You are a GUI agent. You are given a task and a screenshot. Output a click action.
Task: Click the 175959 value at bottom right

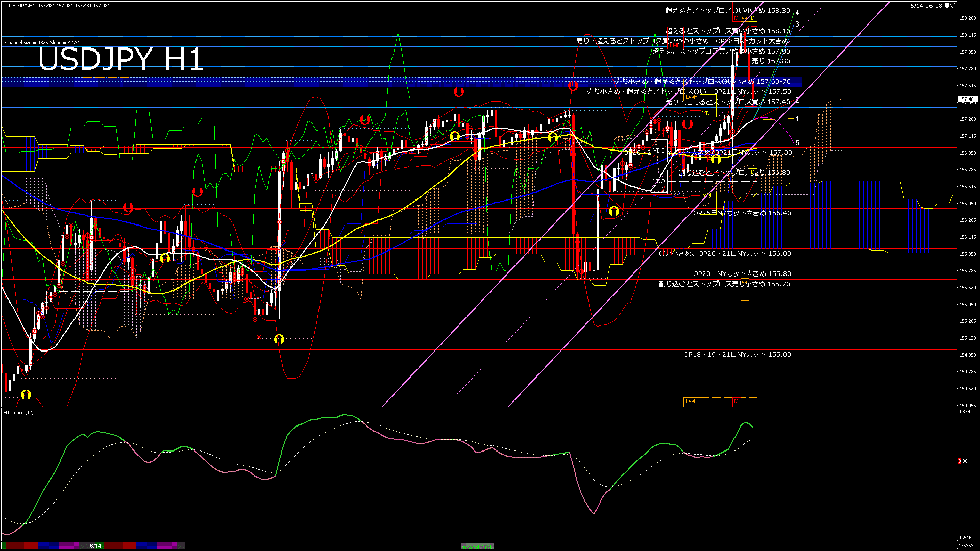[966, 546]
